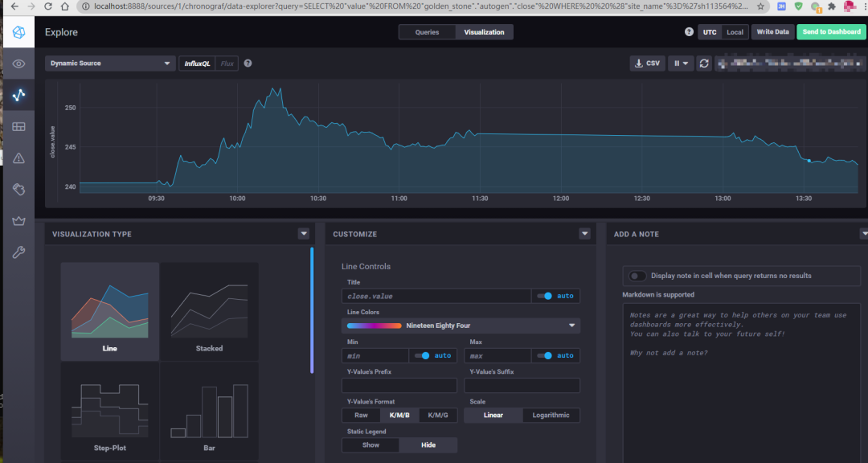The width and height of the screenshot is (868, 463).
Task: Select the Flux query language tab
Action: pos(227,64)
